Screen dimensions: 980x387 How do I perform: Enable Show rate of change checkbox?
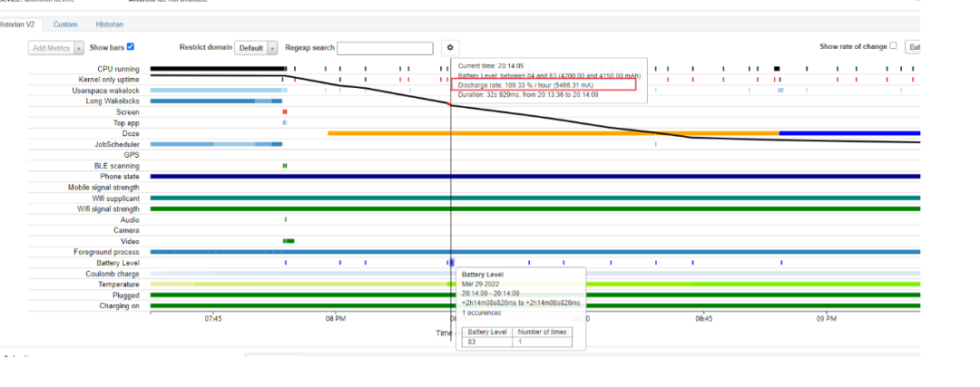[x=893, y=45]
